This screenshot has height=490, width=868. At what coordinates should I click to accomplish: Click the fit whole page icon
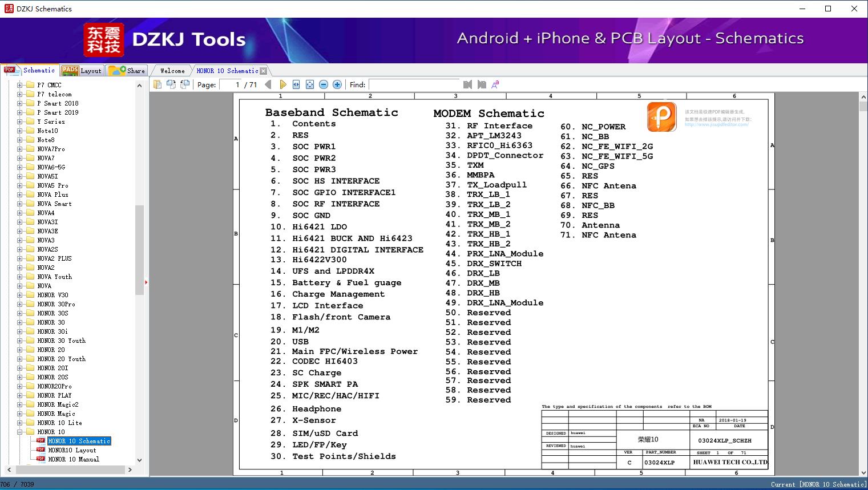tap(310, 84)
